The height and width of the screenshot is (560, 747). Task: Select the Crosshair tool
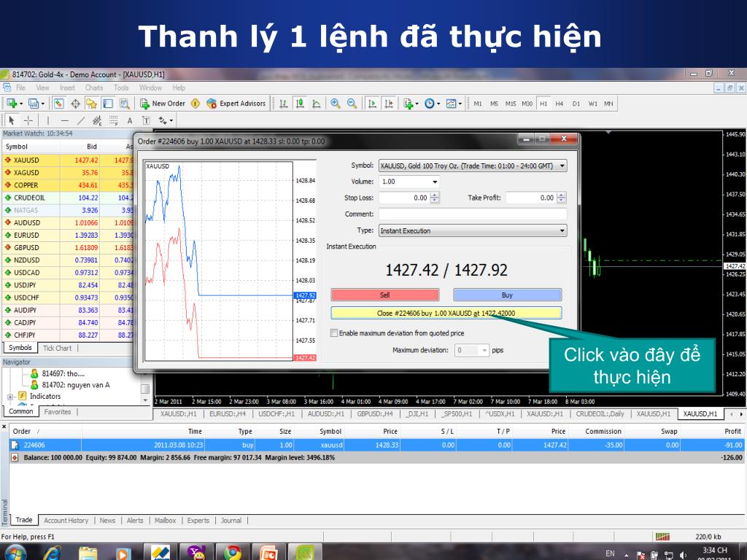[28, 120]
